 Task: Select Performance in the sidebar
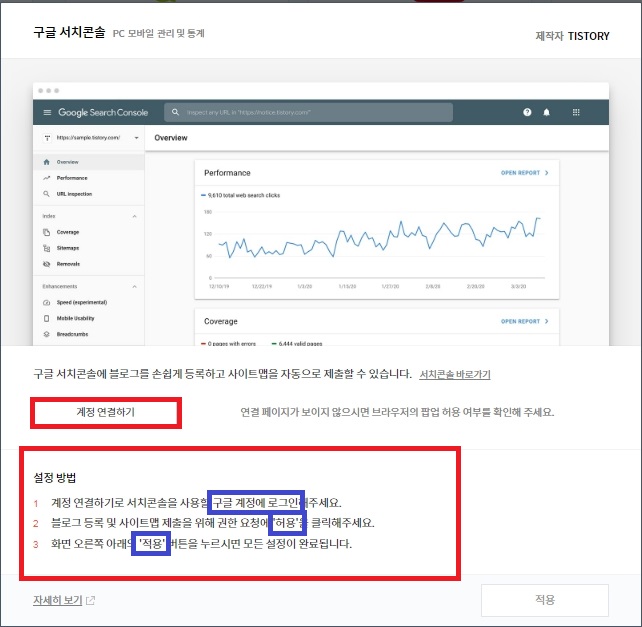[88, 178]
